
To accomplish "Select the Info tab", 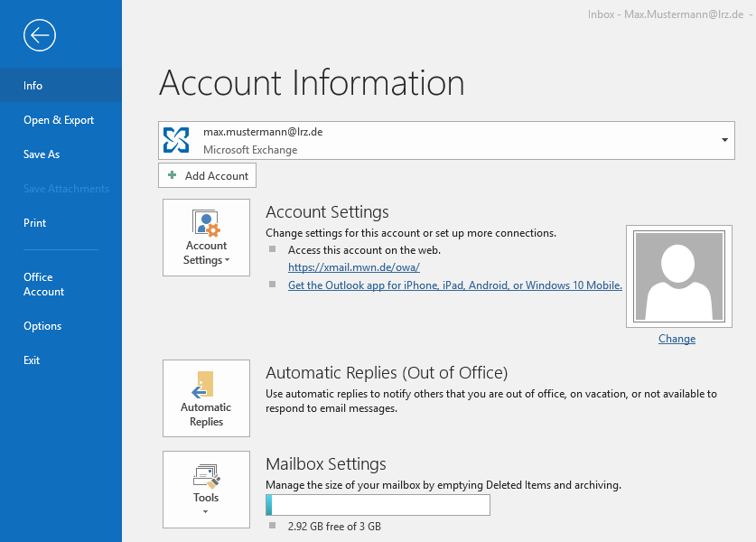I will tap(33, 85).
